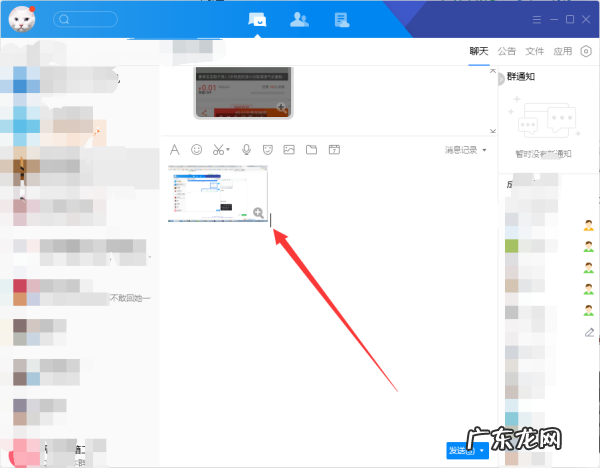Zoom the chat image magnifier icon
Image resolution: width=600 pixels, height=468 pixels.
point(282,108)
